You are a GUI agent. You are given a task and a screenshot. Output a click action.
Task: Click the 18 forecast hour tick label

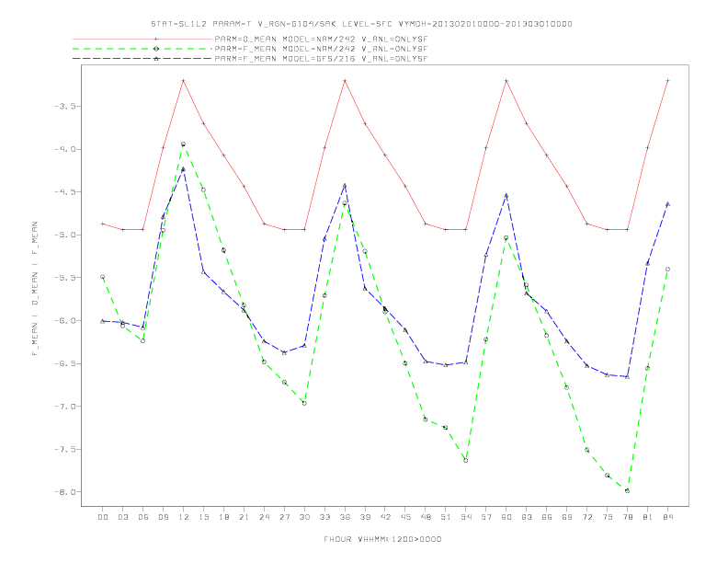[223, 517]
